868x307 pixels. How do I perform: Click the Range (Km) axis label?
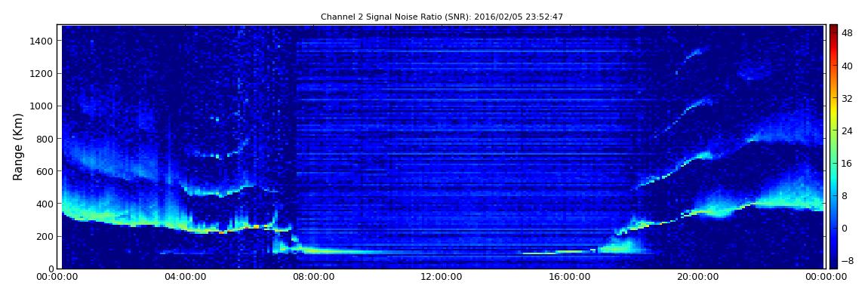(18, 146)
